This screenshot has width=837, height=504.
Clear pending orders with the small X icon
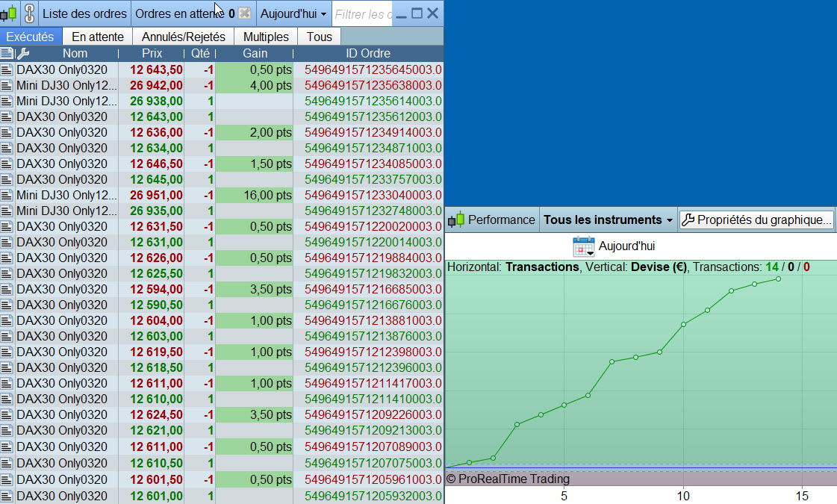tap(244, 13)
